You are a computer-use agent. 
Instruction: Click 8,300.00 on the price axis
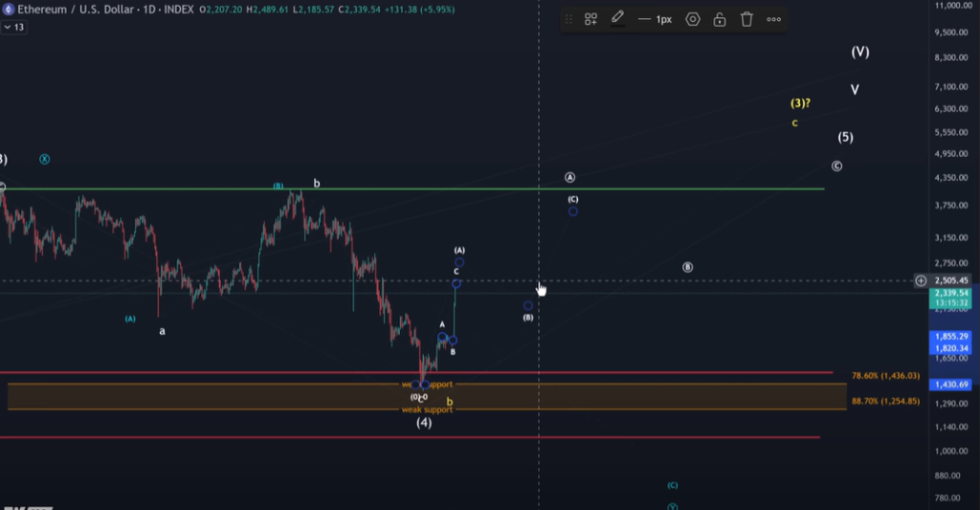point(951,57)
